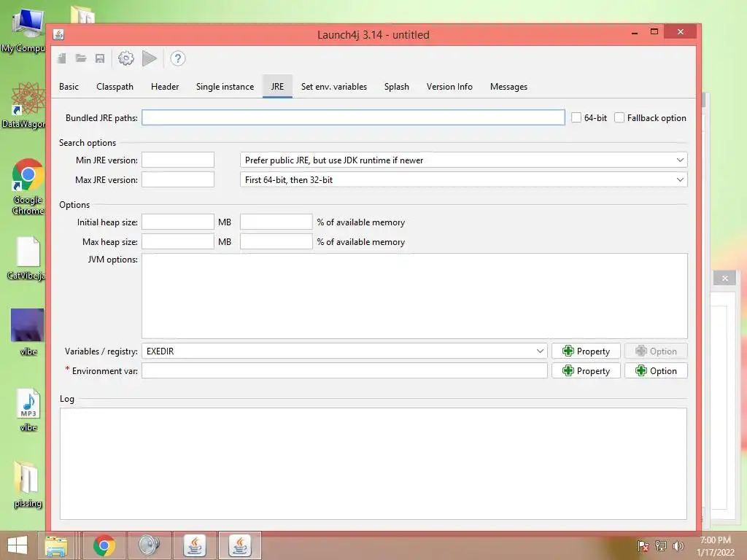
Task: Click the Action Center flag in the system tray
Action: 643,545
